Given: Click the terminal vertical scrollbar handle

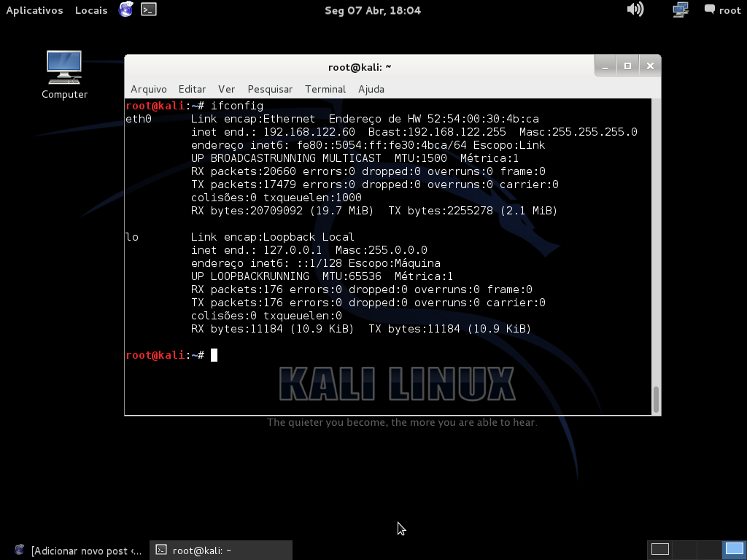Looking at the screenshot, I should pos(656,400).
